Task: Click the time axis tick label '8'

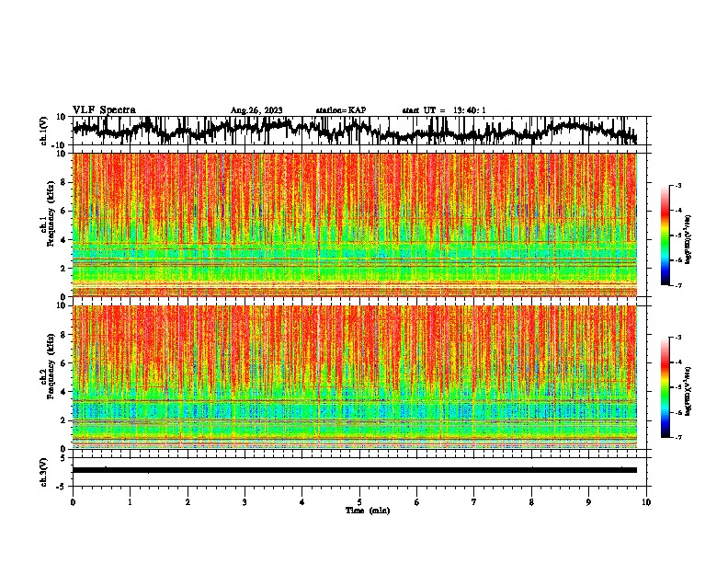Action: tap(531, 502)
